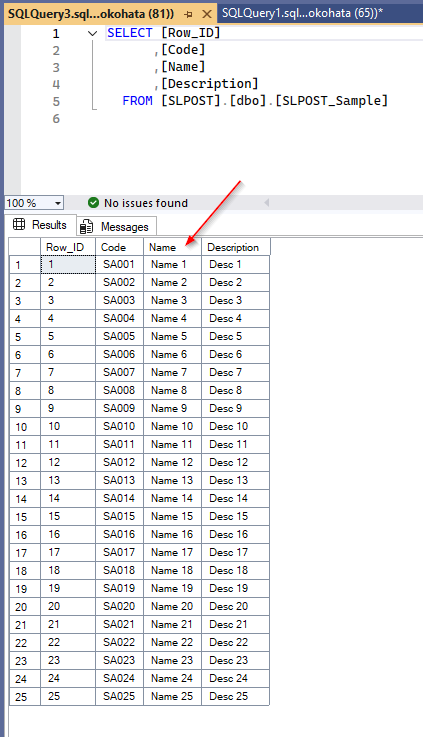The width and height of the screenshot is (423, 737).
Task: Click the Messages tab icon
Action: (86, 227)
